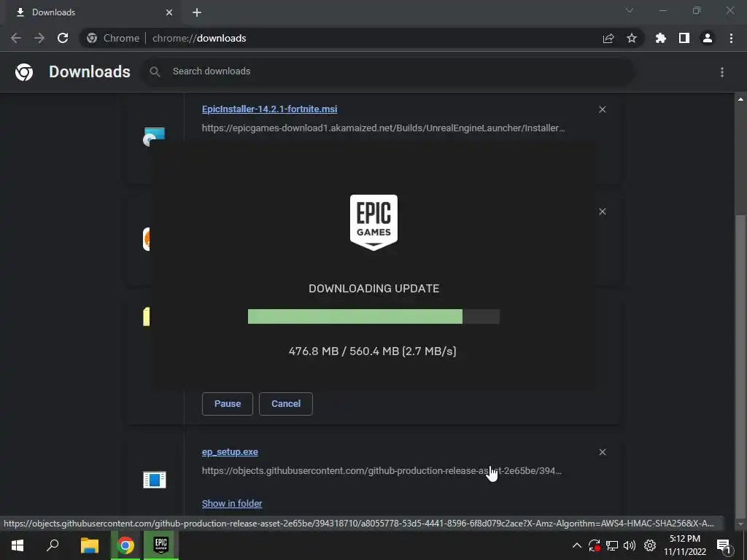Bookmark this tab with star icon
This screenshot has width=747, height=560.
click(x=632, y=38)
